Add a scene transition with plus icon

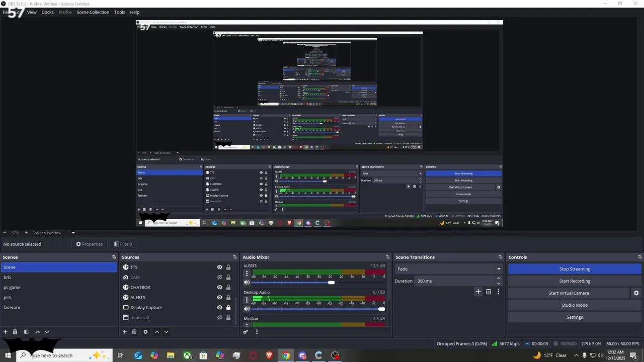pyautogui.click(x=478, y=292)
